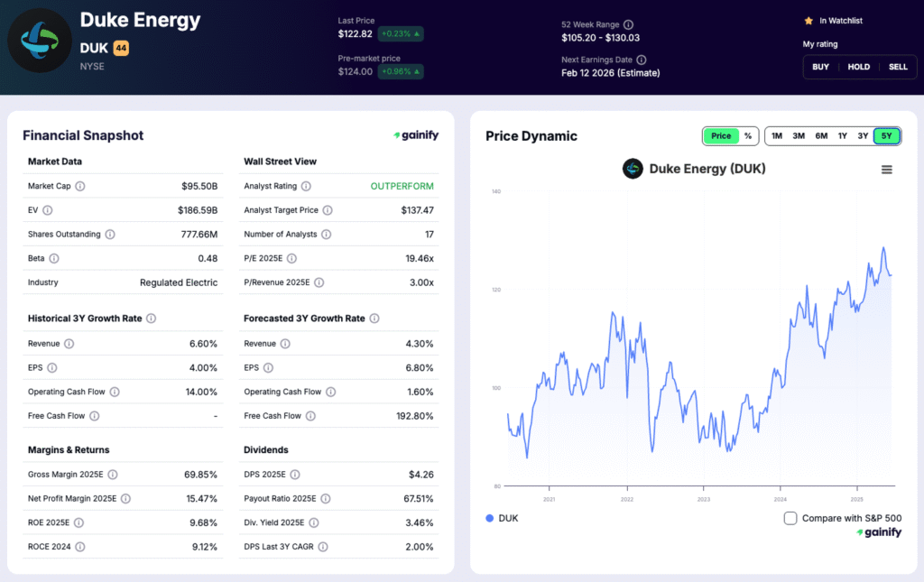924x582 pixels.
Task: Select the 3Y chart range
Action: tap(864, 135)
